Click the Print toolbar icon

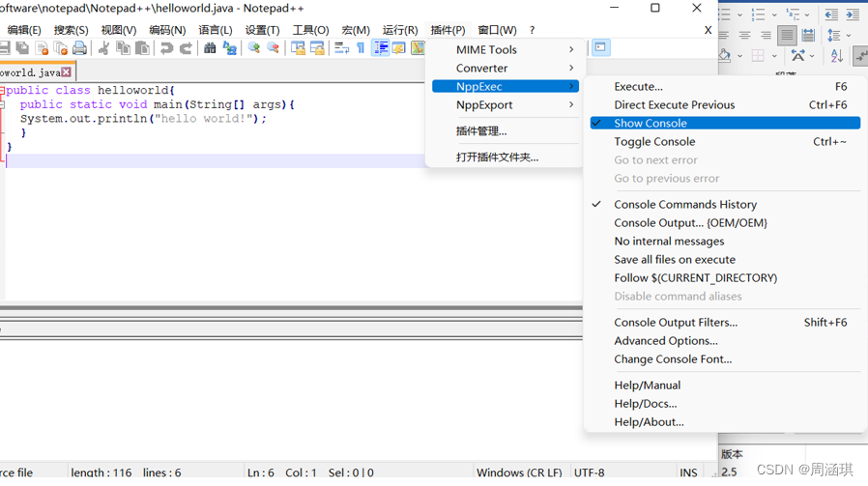[79, 48]
